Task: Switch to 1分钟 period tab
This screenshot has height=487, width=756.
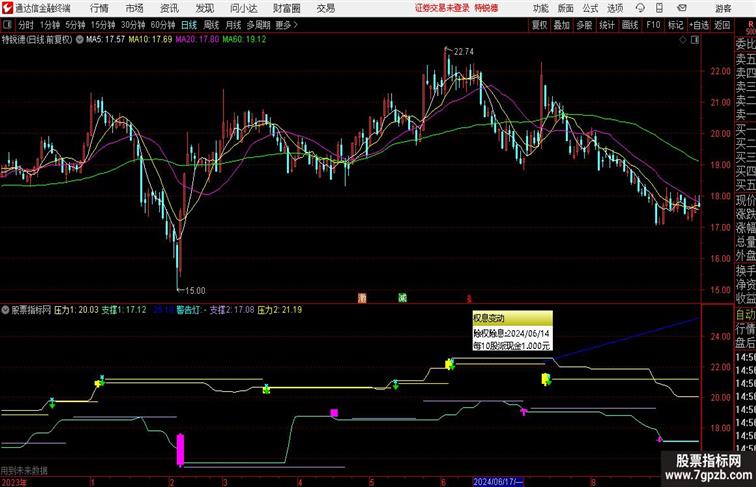Action: pos(50,25)
